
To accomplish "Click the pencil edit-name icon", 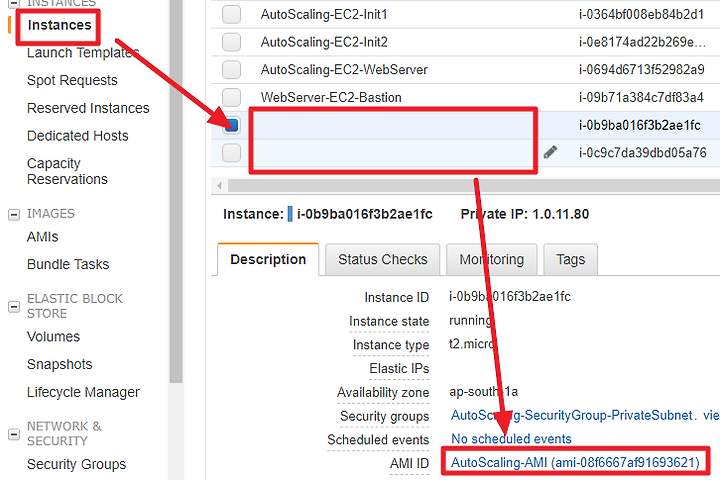I will pos(550,152).
